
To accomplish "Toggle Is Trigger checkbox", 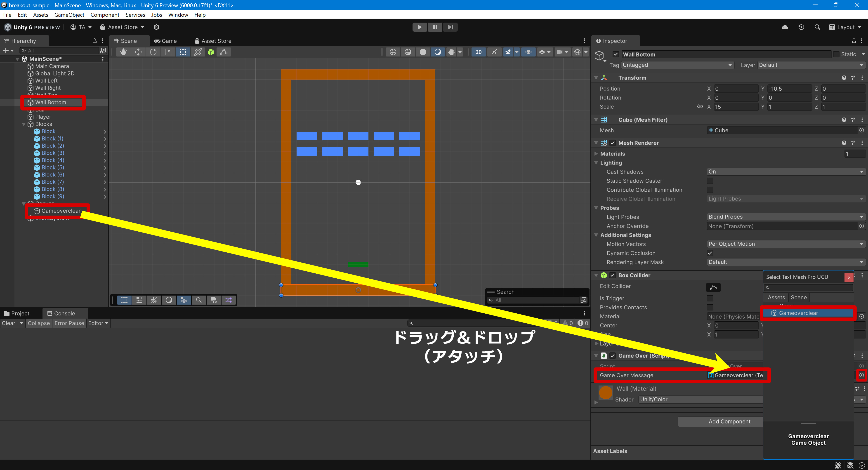I will [710, 298].
